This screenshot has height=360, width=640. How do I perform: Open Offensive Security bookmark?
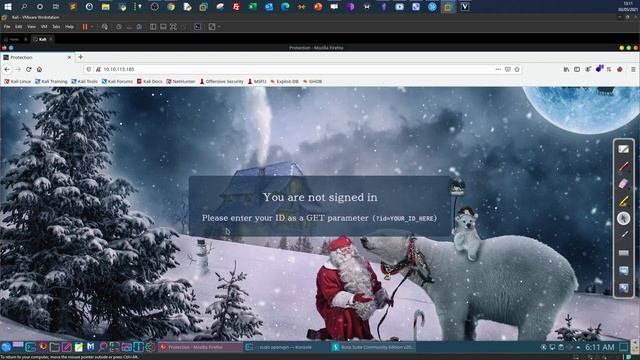click(222, 82)
